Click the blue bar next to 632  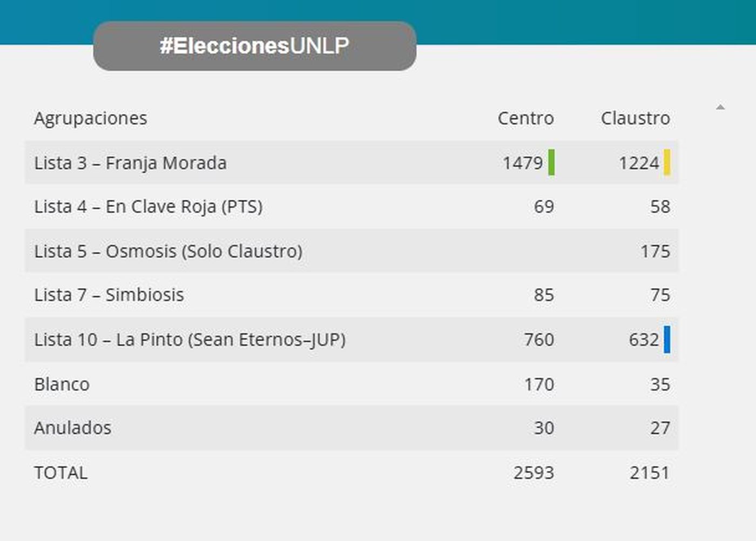click(667, 340)
